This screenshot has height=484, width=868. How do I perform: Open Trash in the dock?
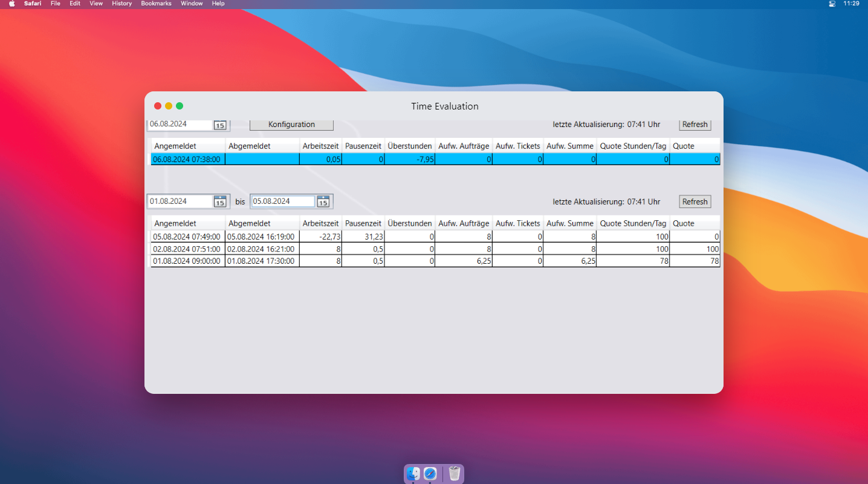455,473
